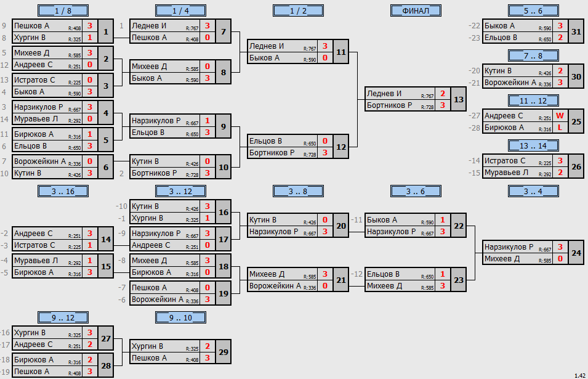The image size is (588, 379).
Task: Click Михеев Д in match 2
Action: coord(31,52)
